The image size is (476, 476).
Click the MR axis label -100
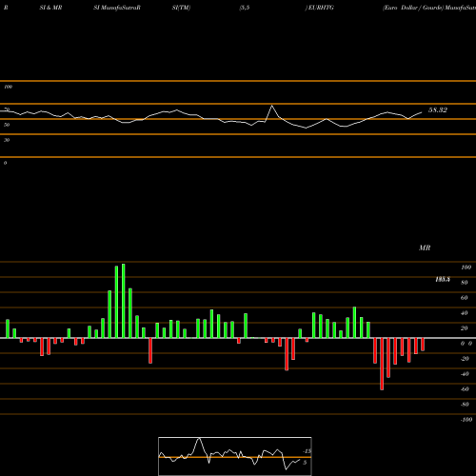coord(466,420)
